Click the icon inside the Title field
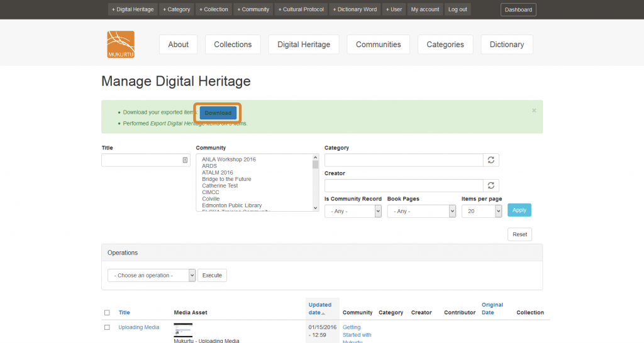The image size is (644, 343). point(185,160)
